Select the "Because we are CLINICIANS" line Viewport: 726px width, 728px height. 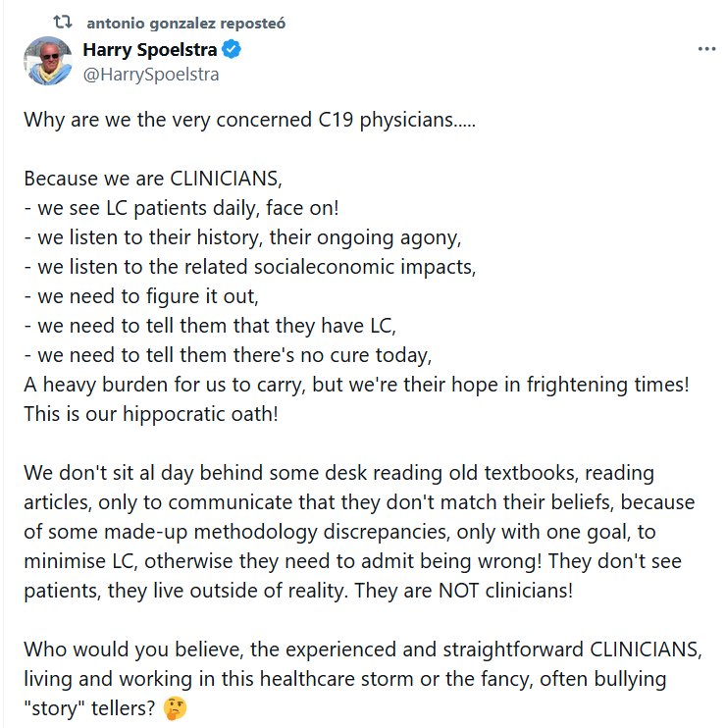153,180
